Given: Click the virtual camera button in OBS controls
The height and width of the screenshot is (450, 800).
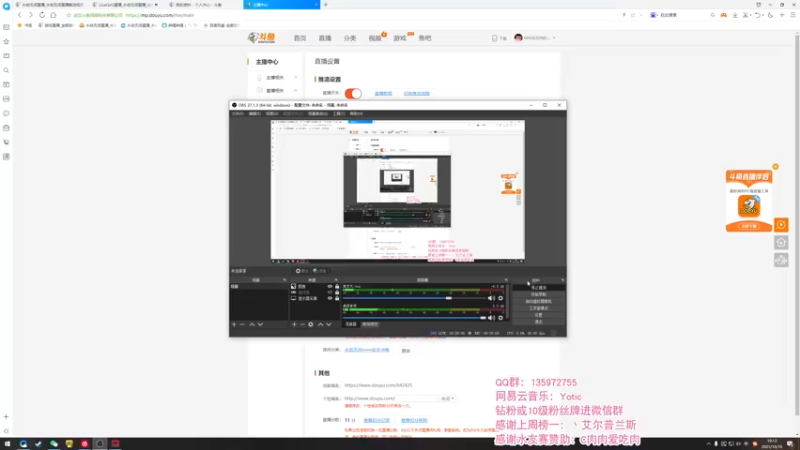Looking at the screenshot, I should coord(538,302).
